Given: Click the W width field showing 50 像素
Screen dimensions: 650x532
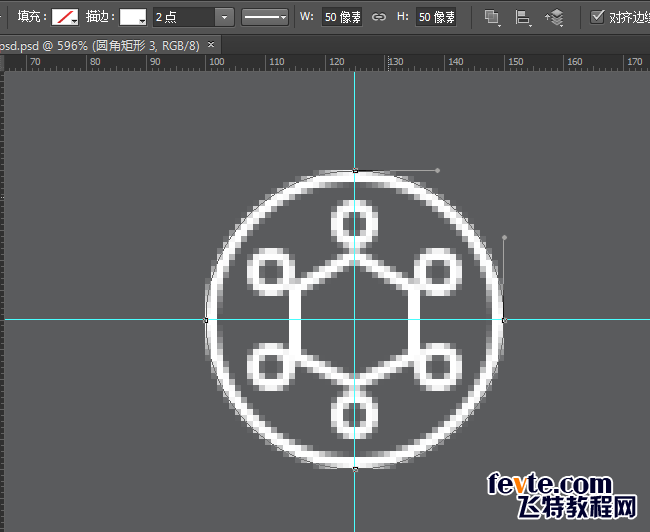Looking at the screenshot, I should (342, 17).
